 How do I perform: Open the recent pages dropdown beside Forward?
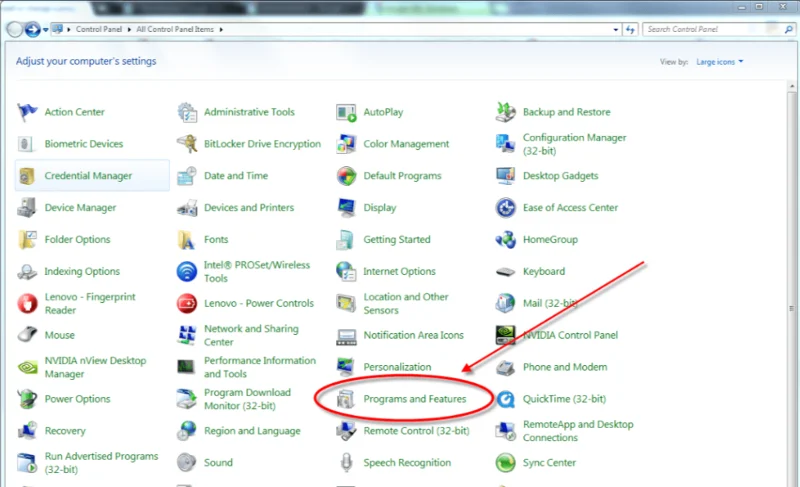45,30
